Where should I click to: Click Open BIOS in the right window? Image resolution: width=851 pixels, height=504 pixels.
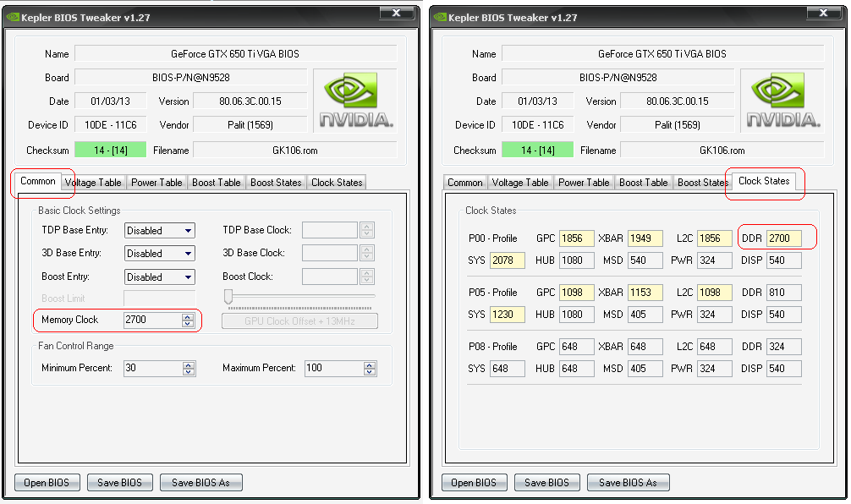point(474,482)
